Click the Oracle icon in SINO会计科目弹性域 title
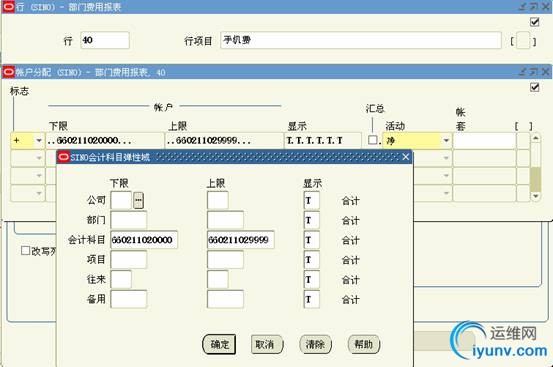 pyautogui.click(x=63, y=157)
